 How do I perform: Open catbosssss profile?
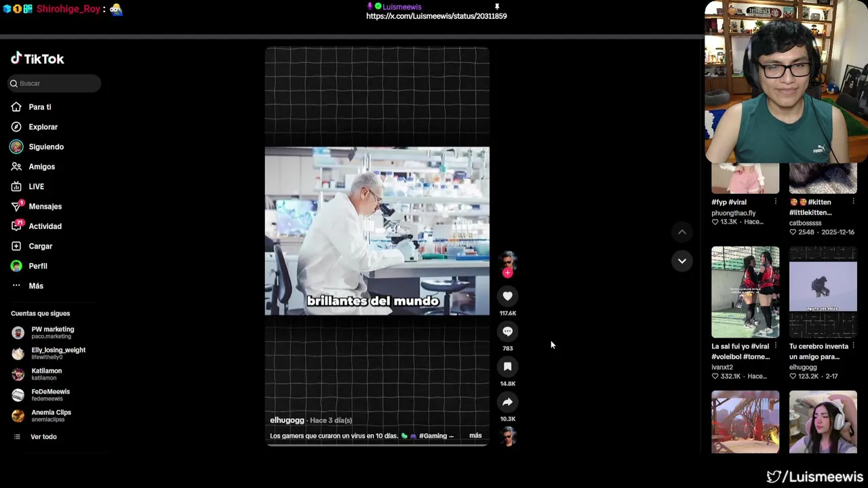tap(806, 223)
